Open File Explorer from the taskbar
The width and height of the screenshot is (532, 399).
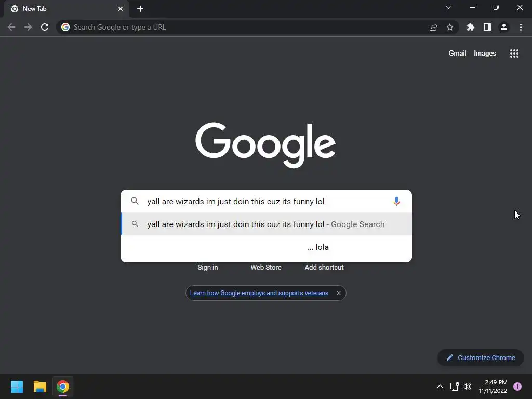tap(39, 387)
